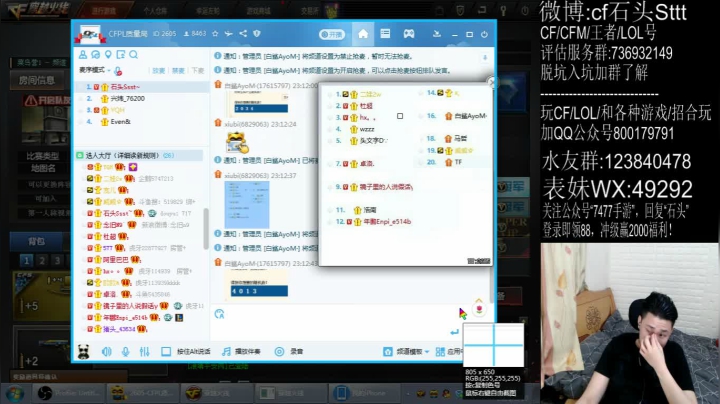This screenshot has height=404, width=720.
Task: Send message with the enter arrow icon
Action: 455,332
